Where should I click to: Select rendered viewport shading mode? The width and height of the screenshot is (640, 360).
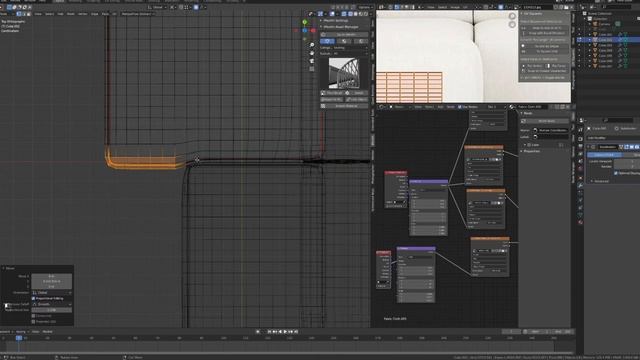click(365, 14)
